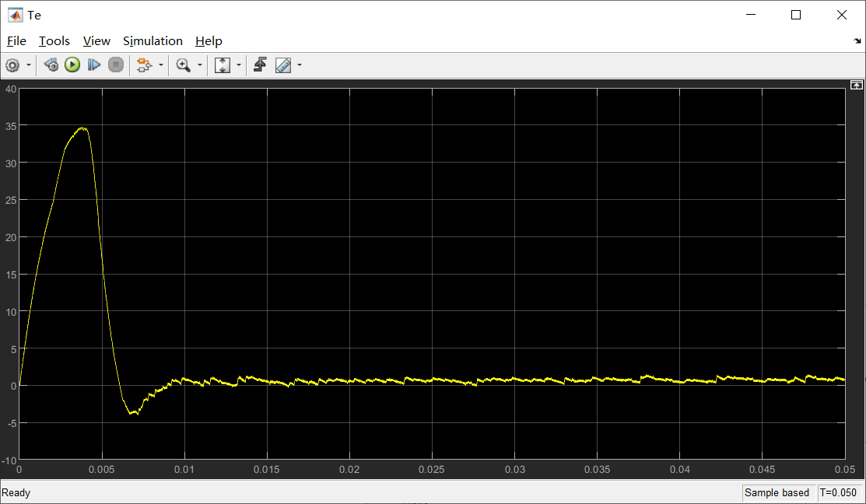Enable the Triggers tool icon

click(x=260, y=65)
